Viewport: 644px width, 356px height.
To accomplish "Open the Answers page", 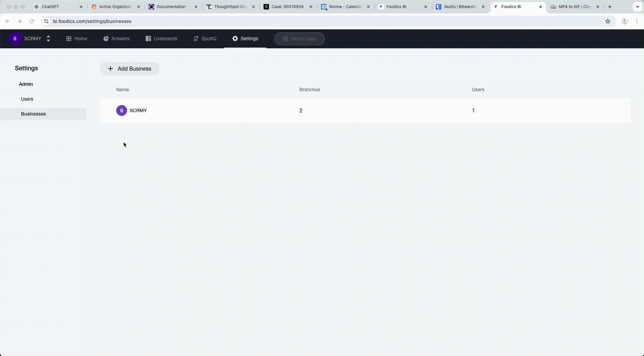I will pyautogui.click(x=116, y=38).
